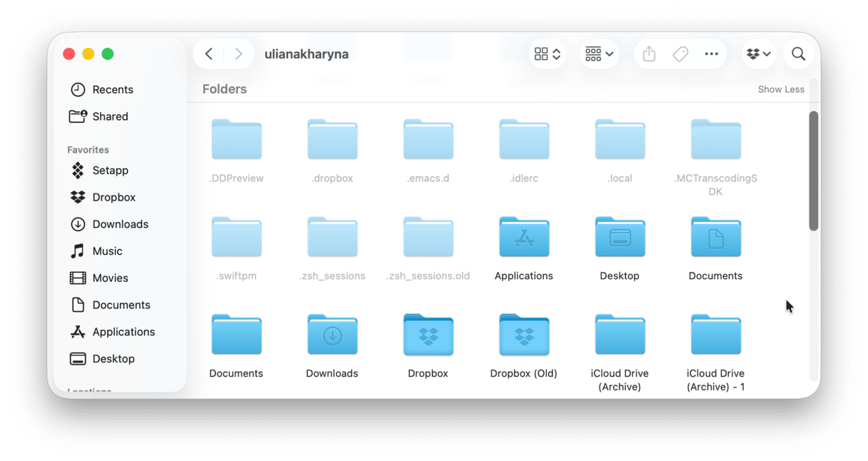The height and width of the screenshot is (461, 868).
Task: Select the hidden .zsh_sessions folder
Action: click(332, 238)
